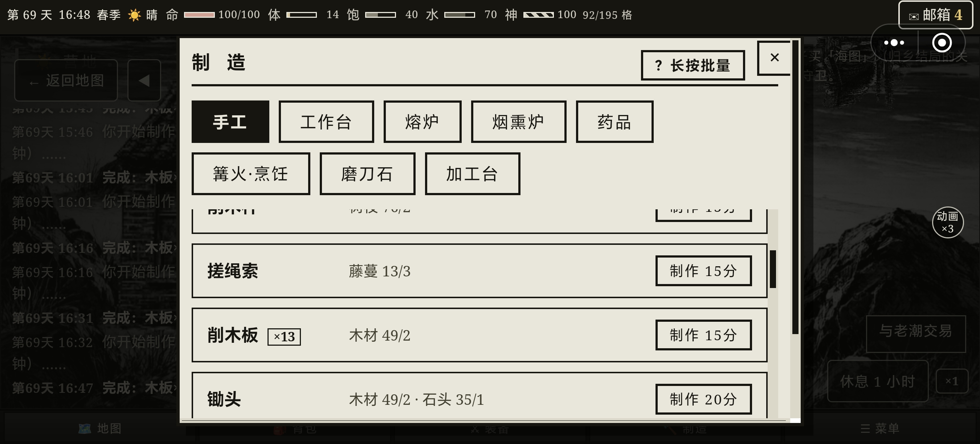Switch to the 熔炉 tab
This screenshot has height=444, width=980.
[422, 122]
